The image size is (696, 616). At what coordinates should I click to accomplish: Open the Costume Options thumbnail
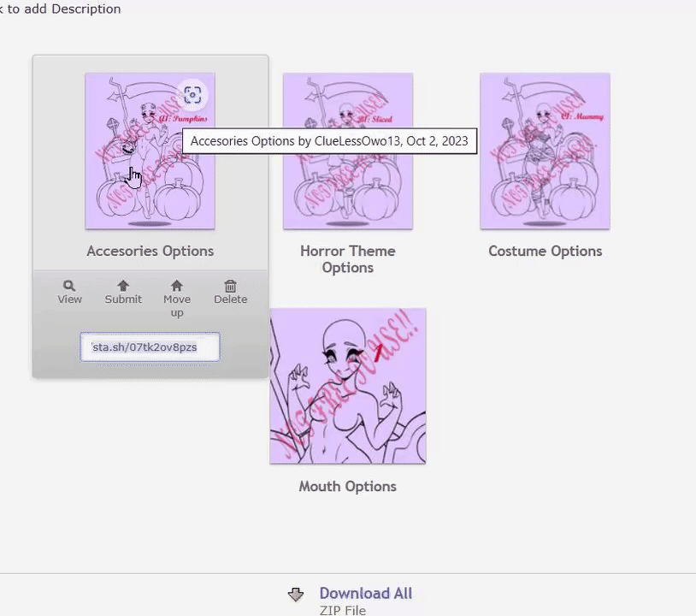(545, 151)
